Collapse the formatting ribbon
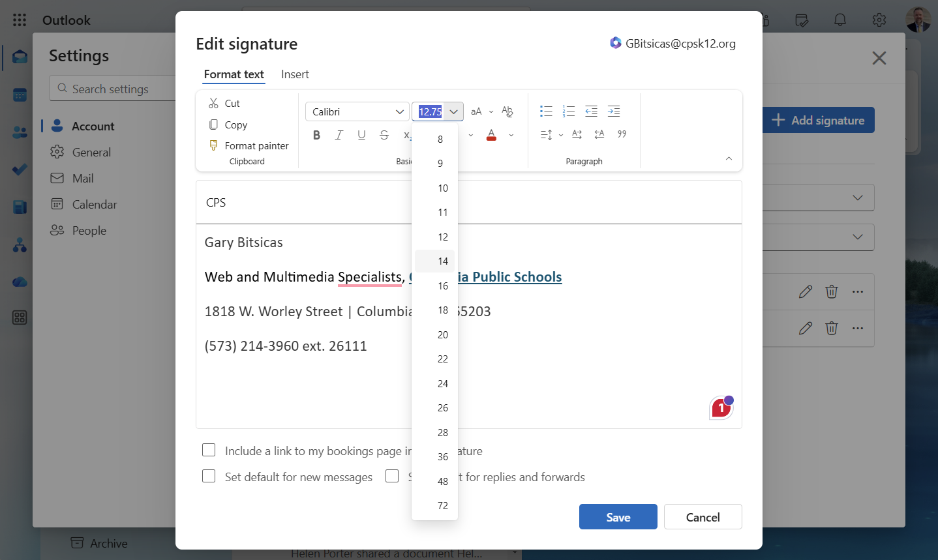 pyautogui.click(x=729, y=158)
